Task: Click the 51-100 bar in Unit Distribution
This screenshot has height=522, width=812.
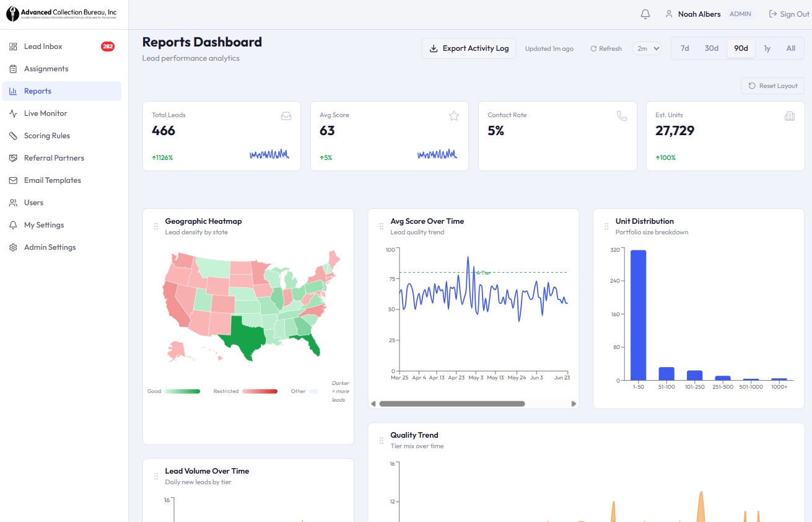Action: point(666,374)
